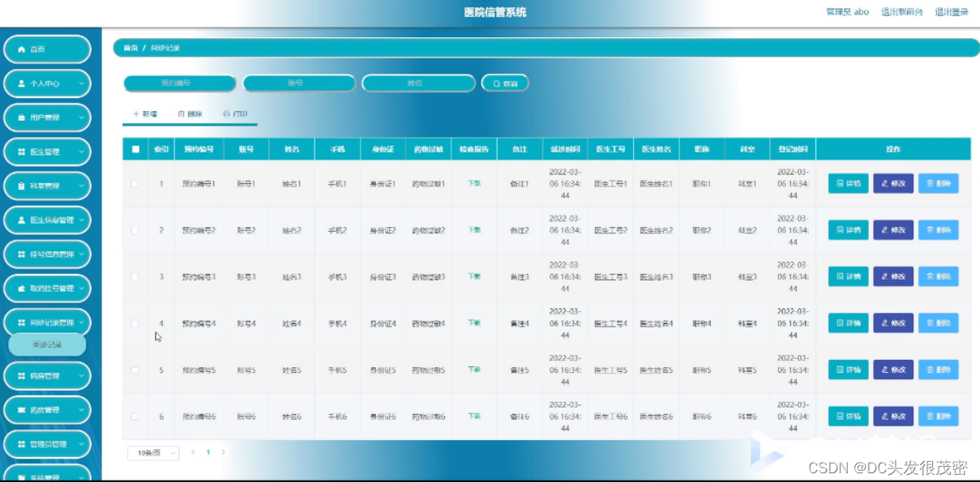This screenshot has height=483, width=980.
Task: Click 删除 delete button in row 5
Action: tap(938, 370)
